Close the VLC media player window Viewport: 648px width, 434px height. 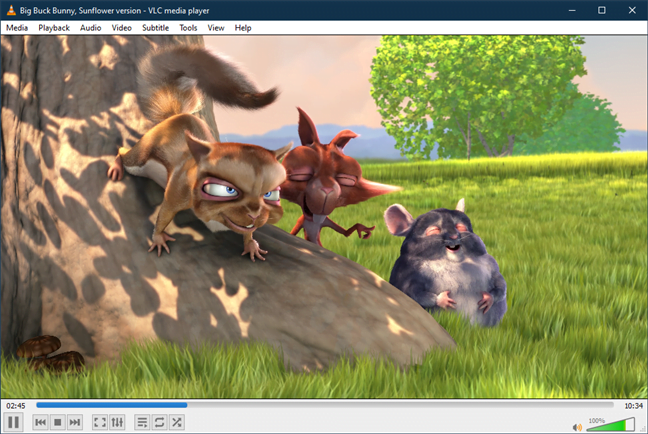[x=632, y=10]
